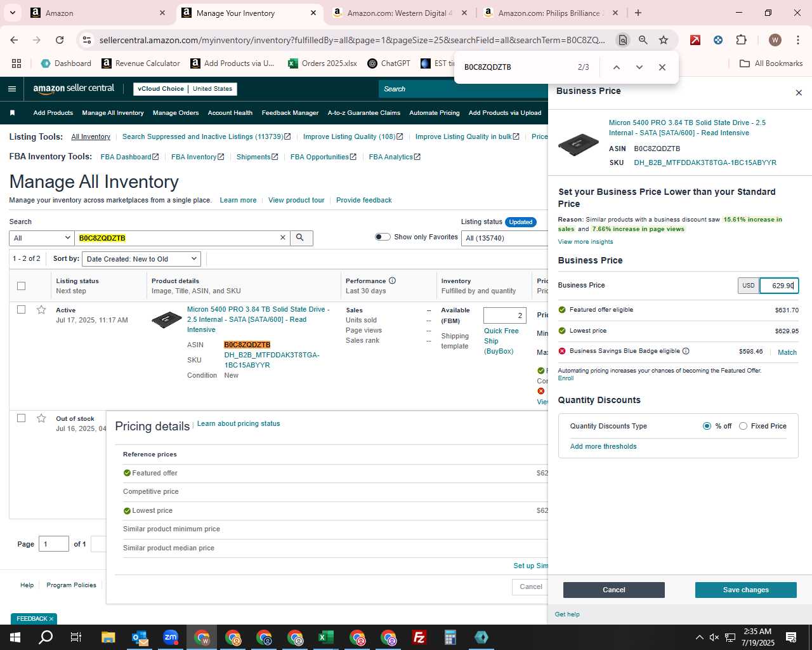Image resolution: width=812 pixels, height=650 pixels.
Task: Select % off quantity discount type
Action: (x=707, y=426)
